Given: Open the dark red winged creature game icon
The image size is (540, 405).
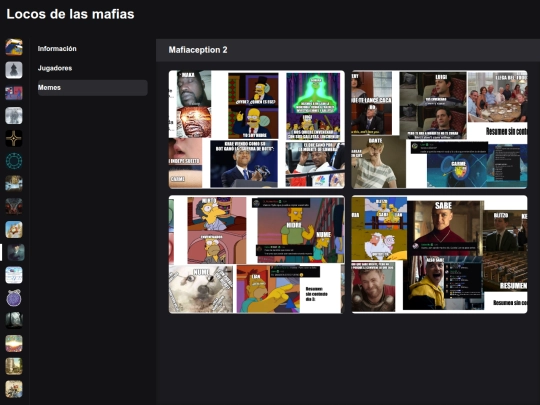Looking at the screenshot, I should (14, 206).
